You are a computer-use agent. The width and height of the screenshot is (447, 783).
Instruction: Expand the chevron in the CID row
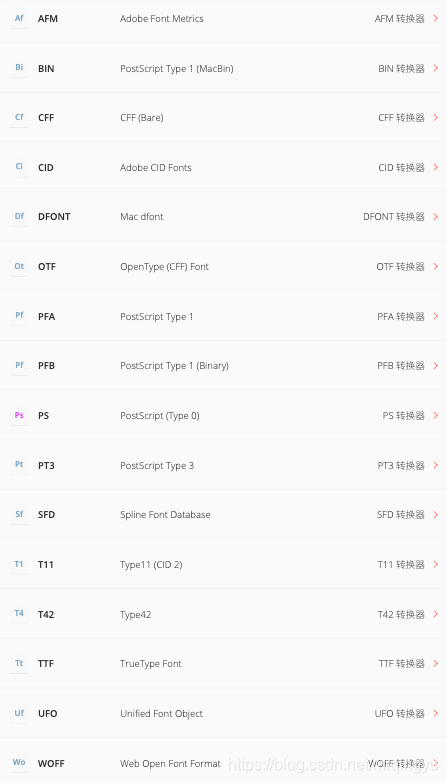[436, 167]
